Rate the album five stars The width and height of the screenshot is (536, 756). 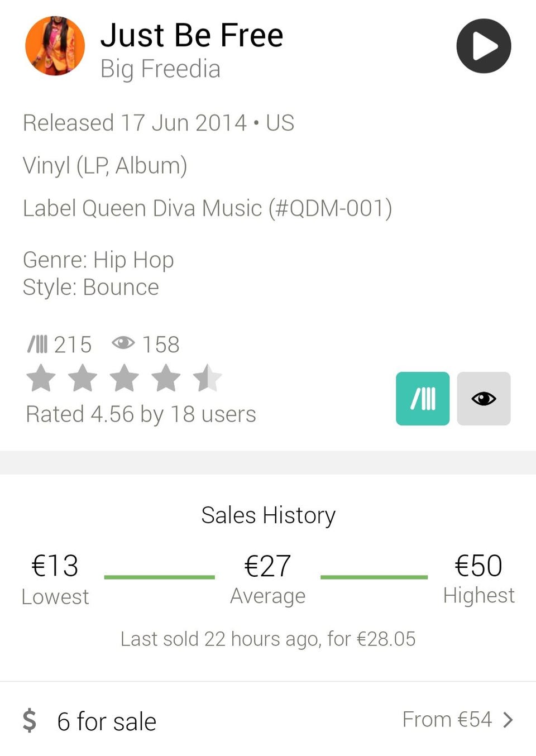tap(207, 378)
